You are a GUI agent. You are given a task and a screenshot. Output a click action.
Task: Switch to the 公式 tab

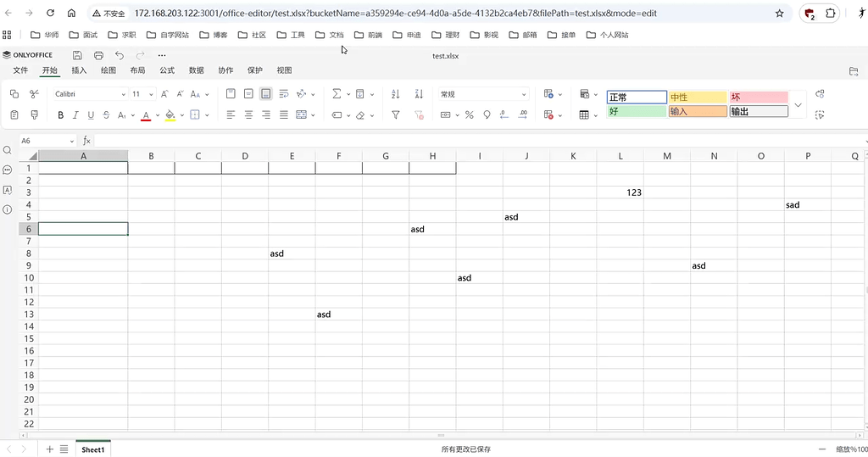point(167,70)
